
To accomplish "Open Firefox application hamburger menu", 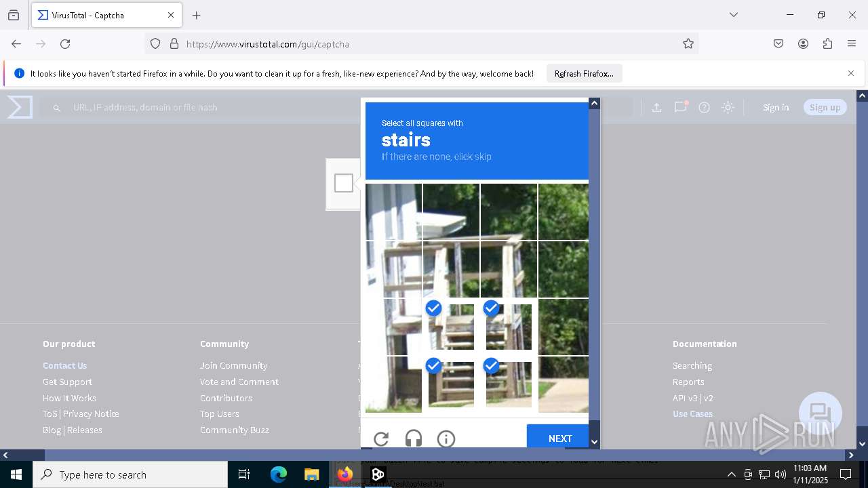I will coord(852,44).
